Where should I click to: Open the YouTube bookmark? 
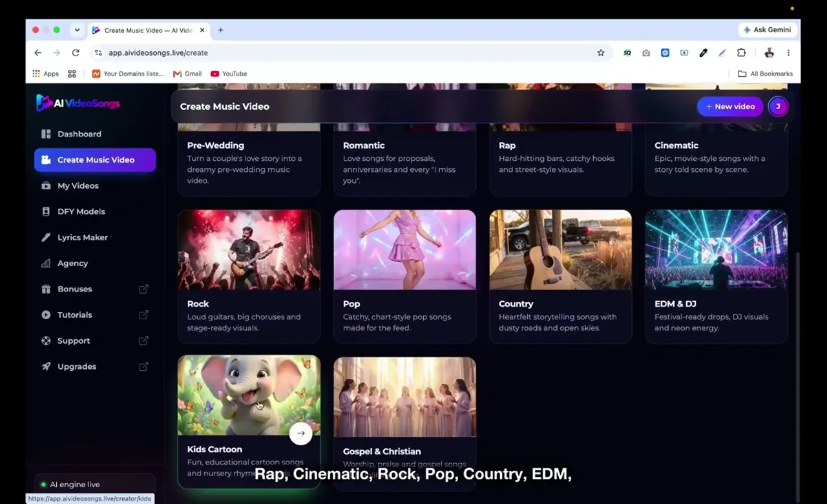click(x=229, y=74)
